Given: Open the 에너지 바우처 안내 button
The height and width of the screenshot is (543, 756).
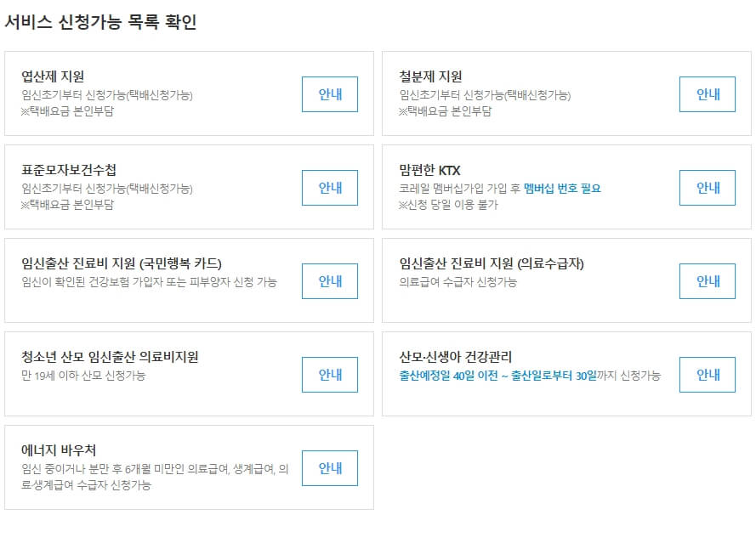Looking at the screenshot, I should (329, 467).
